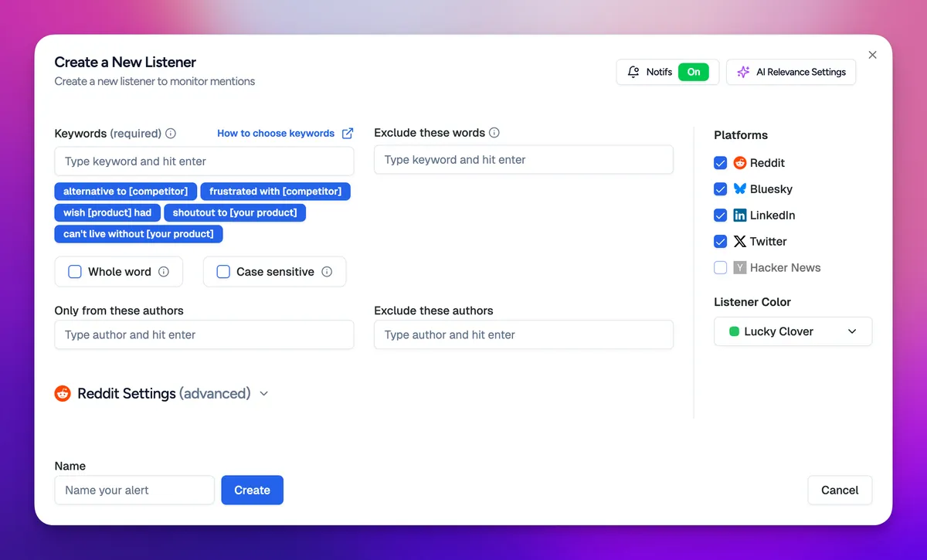This screenshot has height=560, width=927.
Task: Click the Bluesky butterfly icon
Action: tap(740, 189)
